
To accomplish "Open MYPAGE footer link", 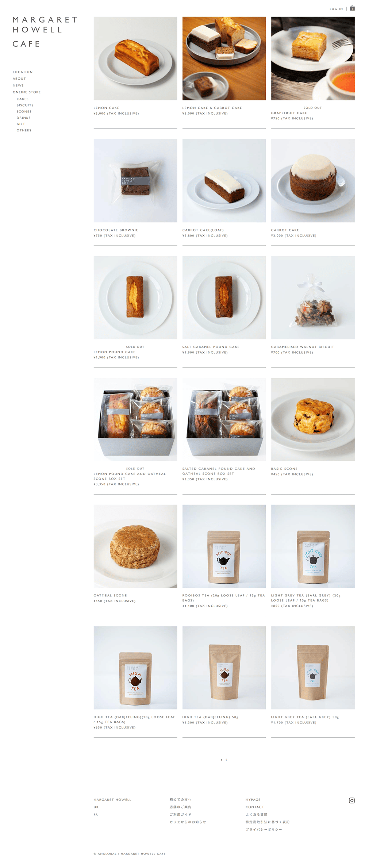I will click(253, 799).
